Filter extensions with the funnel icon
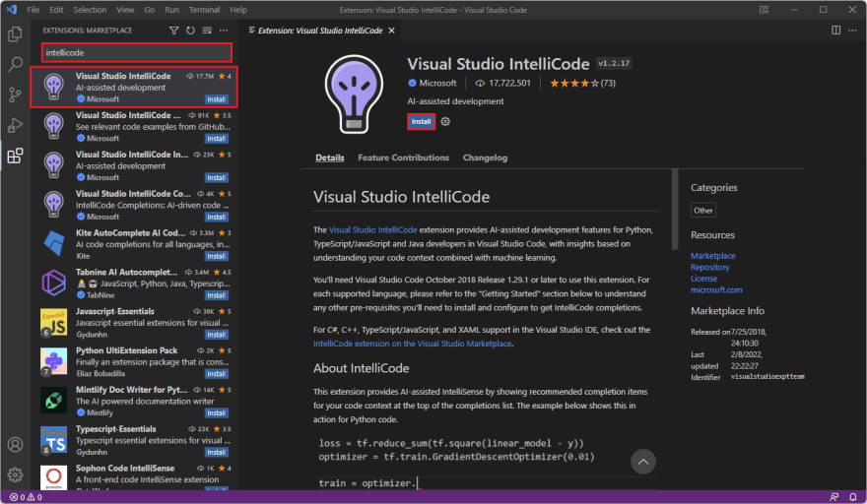Image resolution: width=867 pixels, height=504 pixels. click(173, 31)
